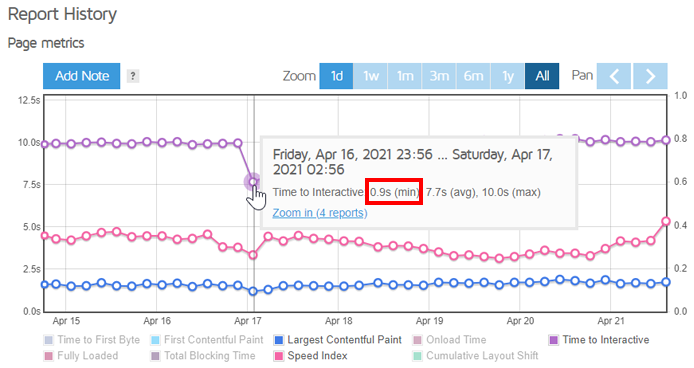Click the Apr 21 x-axis date label

click(611, 321)
